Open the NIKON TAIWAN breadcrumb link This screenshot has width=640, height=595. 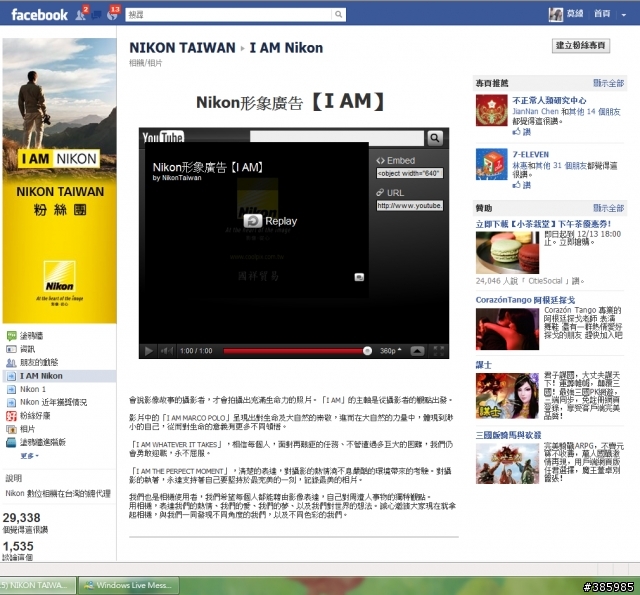point(182,48)
